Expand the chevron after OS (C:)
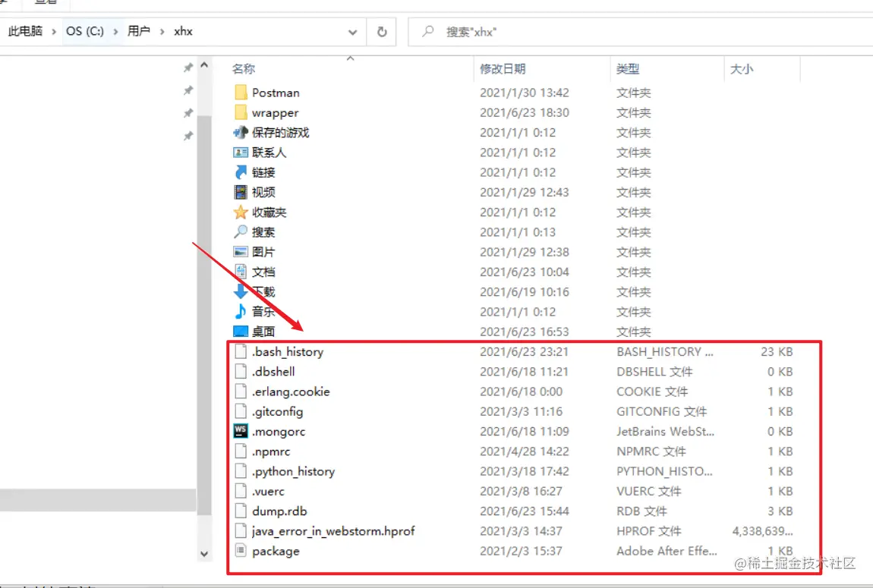The width and height of the screenshot is (873, 588). 115,32
